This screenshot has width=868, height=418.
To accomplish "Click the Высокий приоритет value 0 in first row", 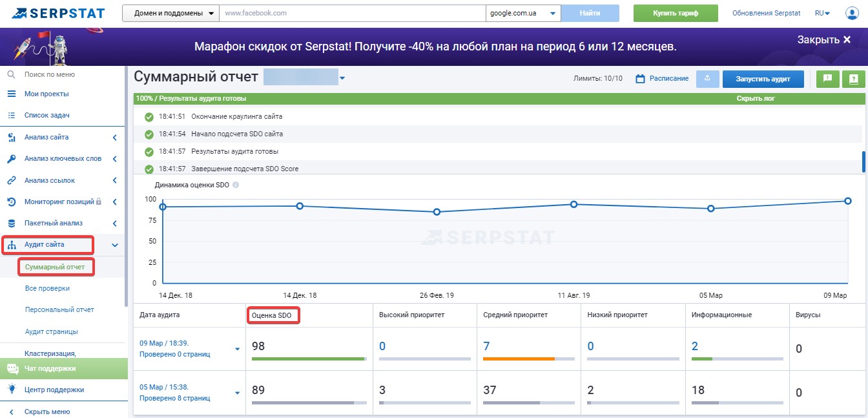I will click(382, 346).
